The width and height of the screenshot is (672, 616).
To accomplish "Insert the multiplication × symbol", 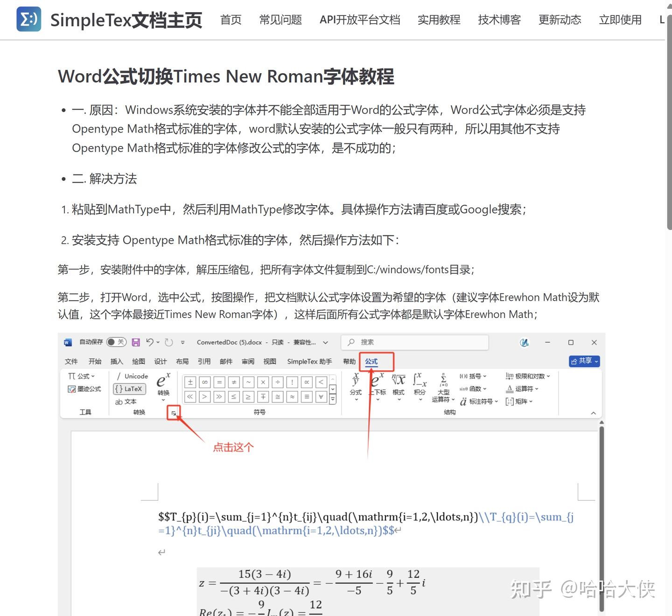I will pyautogui.click(x=263, y=382).
